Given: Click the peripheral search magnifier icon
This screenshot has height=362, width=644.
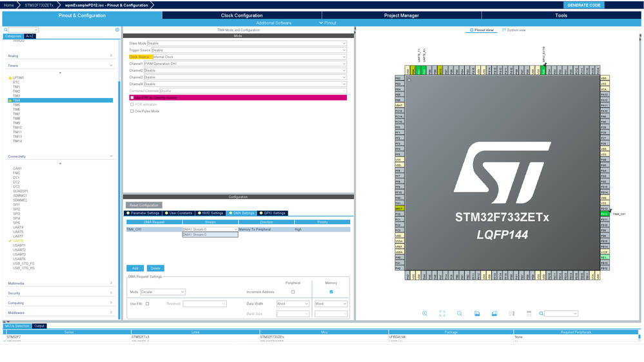Looking at the screenshot, I should 6,30.
